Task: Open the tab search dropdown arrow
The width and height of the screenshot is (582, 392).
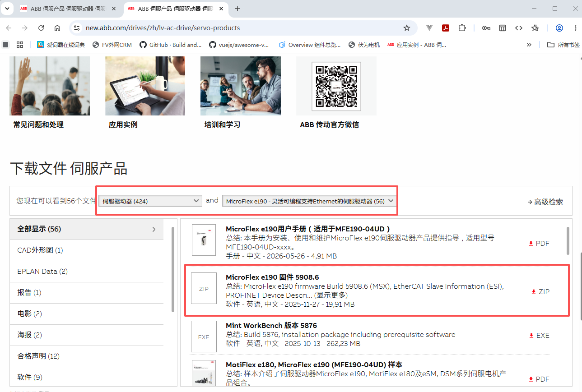Action: [x=7, y=9]
